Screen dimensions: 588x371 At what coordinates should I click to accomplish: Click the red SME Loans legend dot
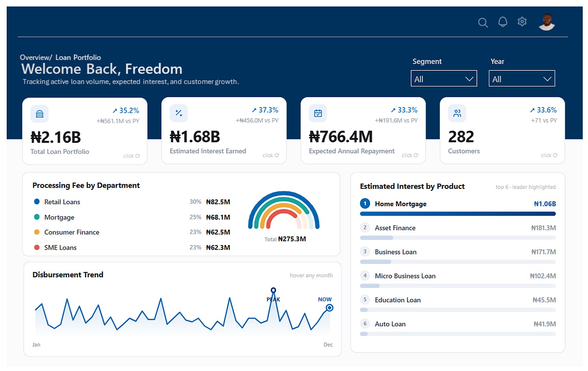pos(37,247)
